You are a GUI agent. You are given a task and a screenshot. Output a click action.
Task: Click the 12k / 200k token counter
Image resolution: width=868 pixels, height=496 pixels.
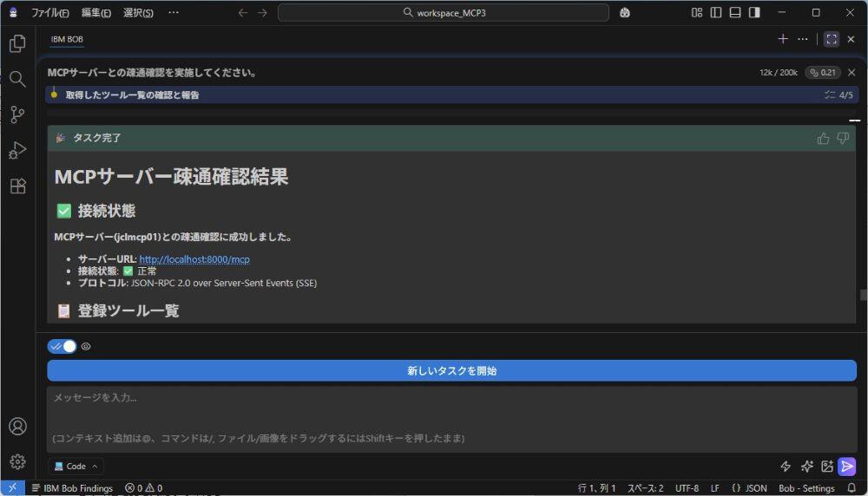click(x=779, y=73)
